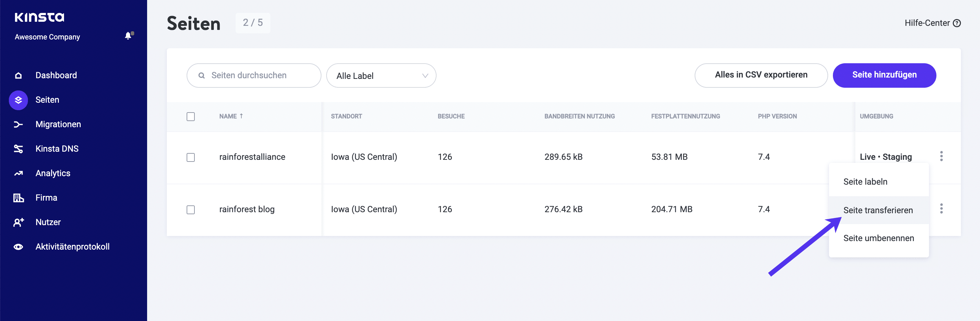Focus the Seiten durchsuchen search field
Viewport: 980px width, 321px height.
254,75
